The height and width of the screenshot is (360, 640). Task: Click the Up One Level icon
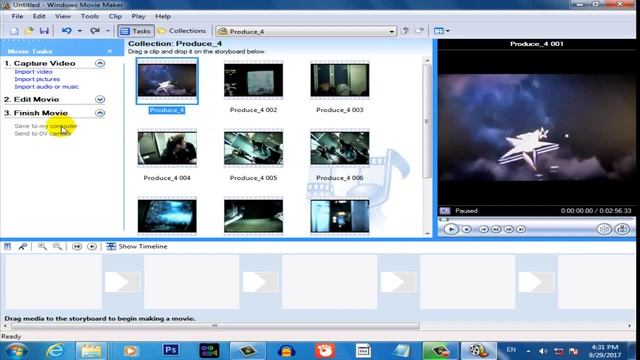(405, 31)
